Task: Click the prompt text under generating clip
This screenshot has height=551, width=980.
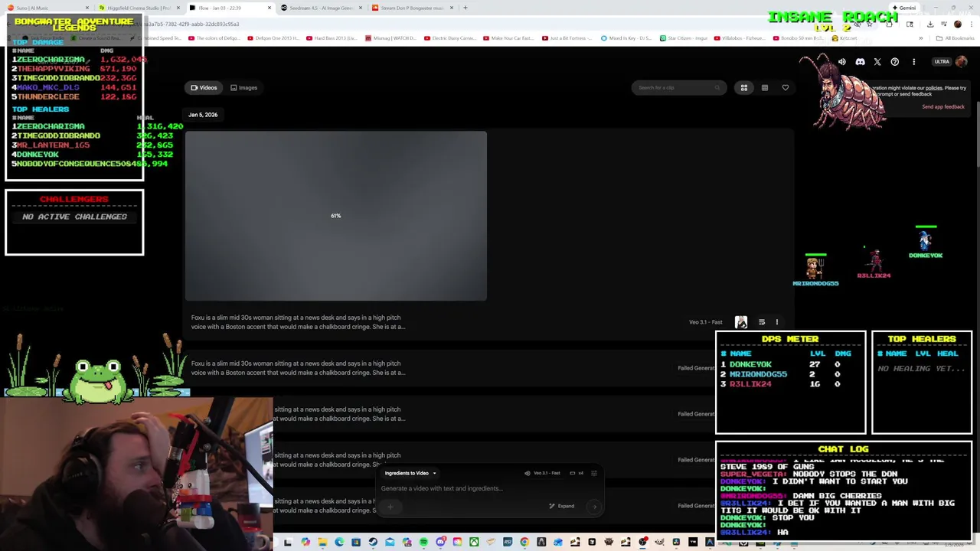Action: click(x=297, y=322)
